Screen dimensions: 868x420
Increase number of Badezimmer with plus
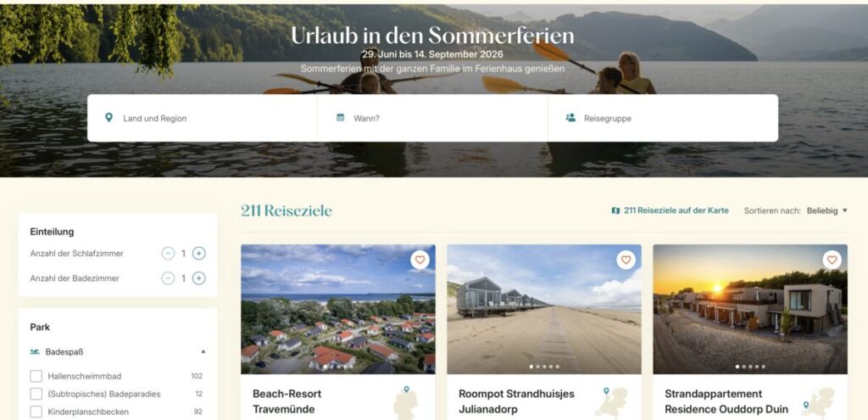pos(198,278)
